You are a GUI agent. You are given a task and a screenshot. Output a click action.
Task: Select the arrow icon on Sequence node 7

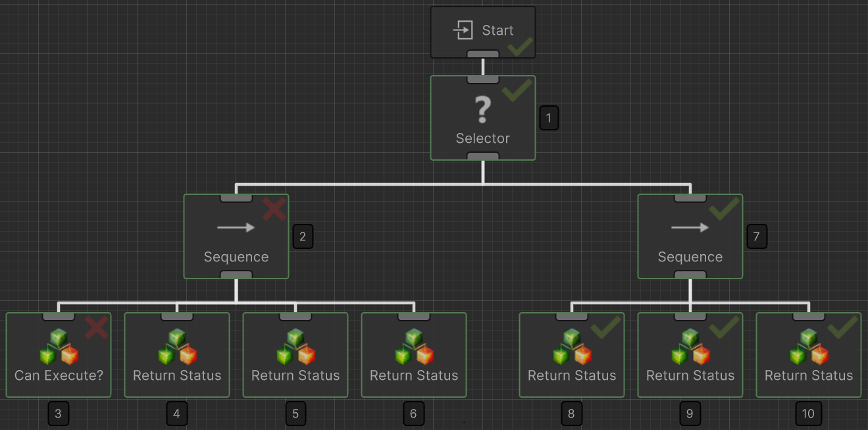(x=690, y=227)
